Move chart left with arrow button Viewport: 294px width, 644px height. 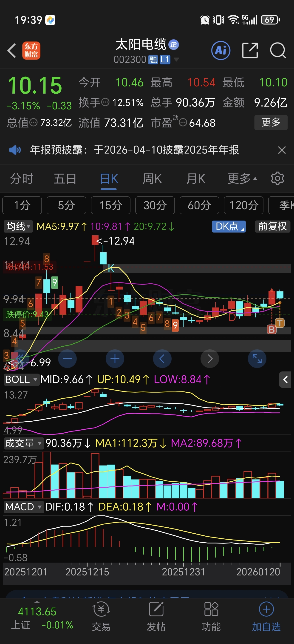(162, 359)
